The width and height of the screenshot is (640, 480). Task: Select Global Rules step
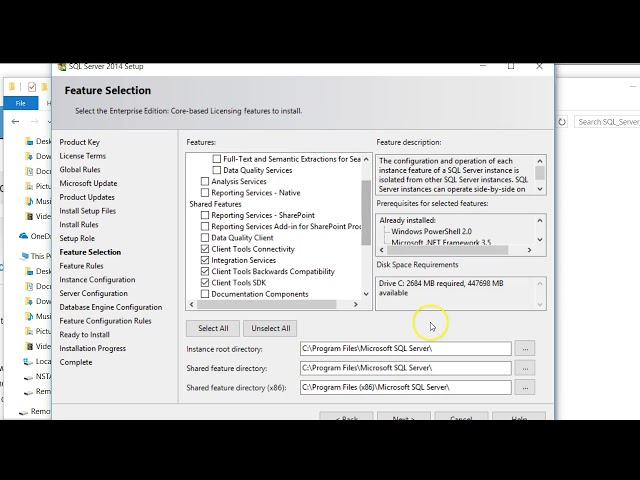click(80, 169)
